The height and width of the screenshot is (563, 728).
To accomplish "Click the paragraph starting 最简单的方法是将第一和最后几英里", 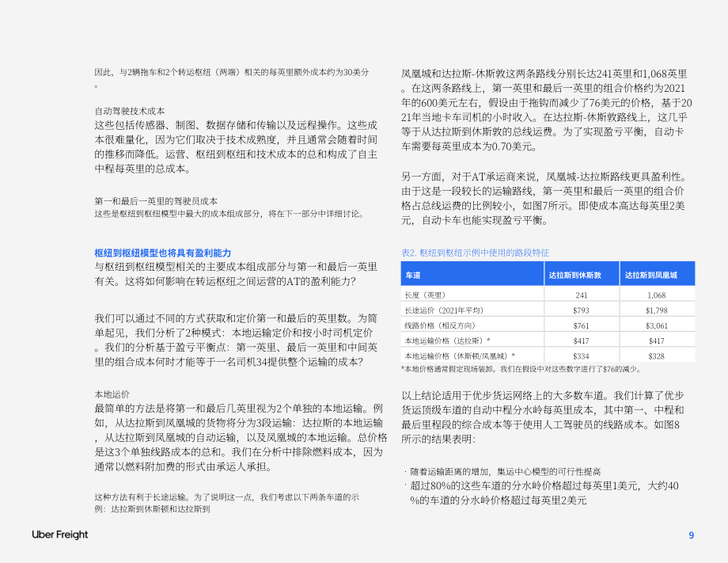I will pyautogui.click(x=241, y=437).
